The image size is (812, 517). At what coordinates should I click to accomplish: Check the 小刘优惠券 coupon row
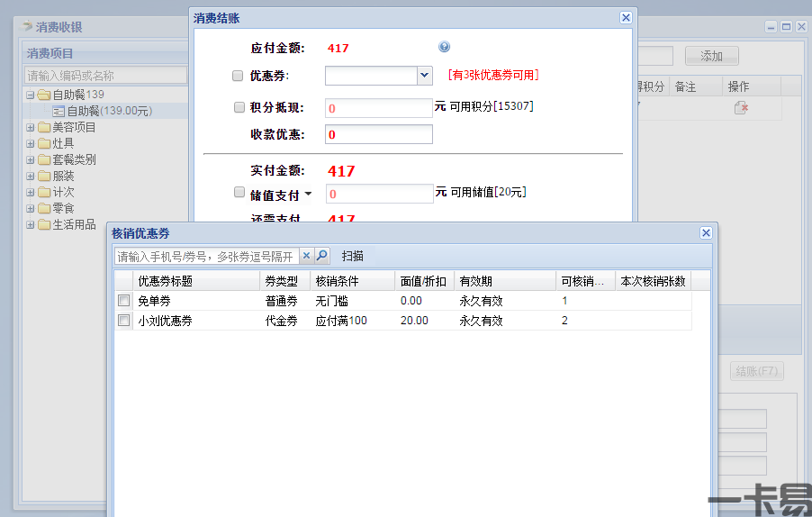pos(123,321)
